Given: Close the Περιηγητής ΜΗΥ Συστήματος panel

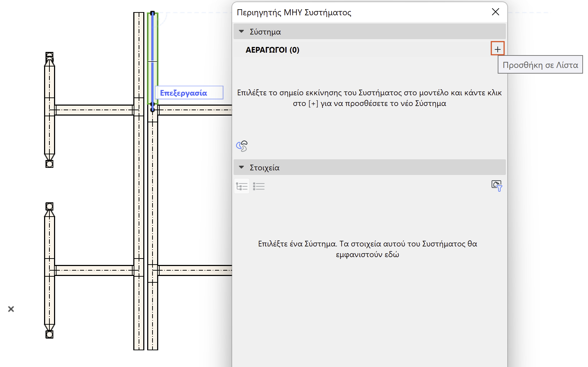Looking at the screenshot, I should click(496, 12).
